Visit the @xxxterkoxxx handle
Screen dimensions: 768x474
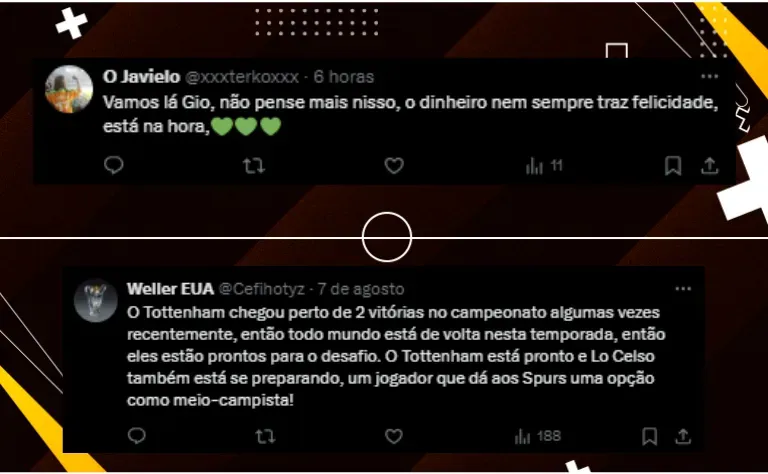point(242,77)
